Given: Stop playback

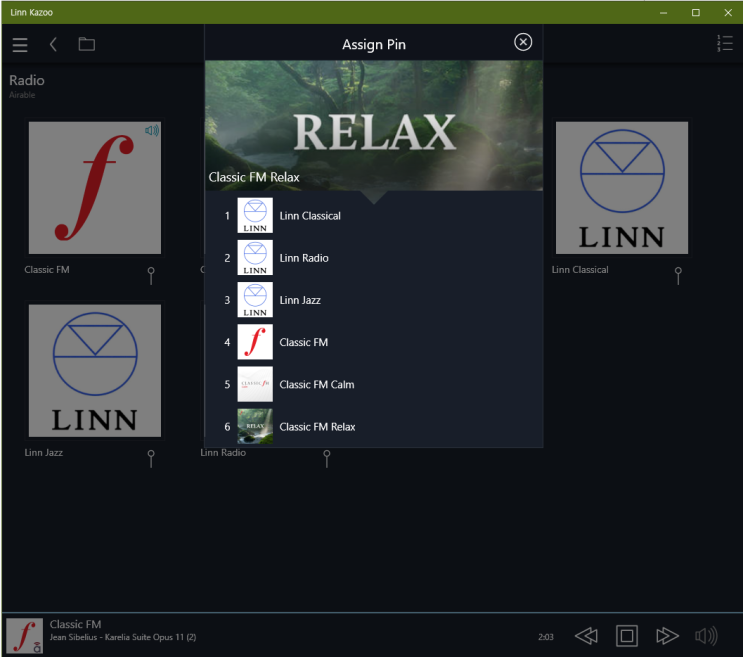Looking at the screenshot, I should point(626,636).
